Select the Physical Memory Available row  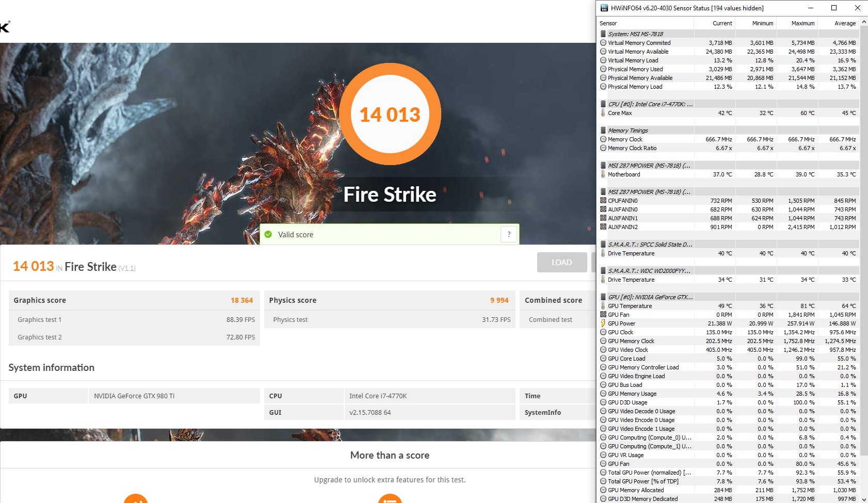click(728, 78)
